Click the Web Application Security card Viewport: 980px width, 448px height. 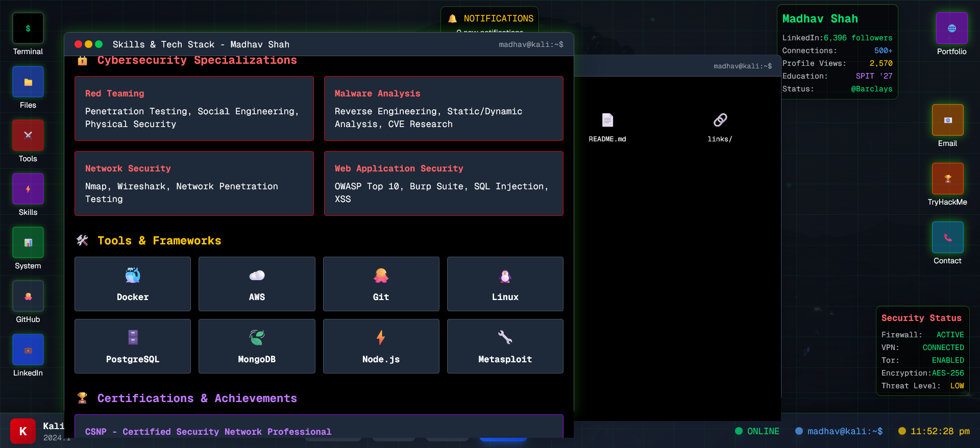pyautogui.click(x=444, y=184)
